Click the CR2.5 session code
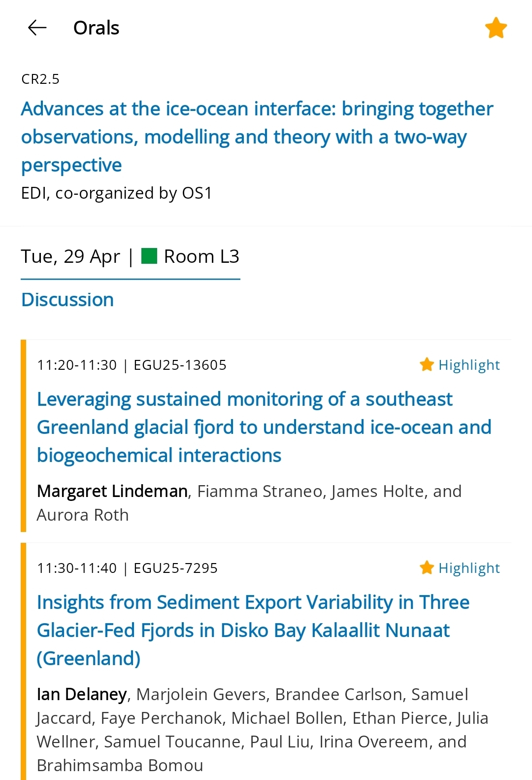Screen dimensions: 532x780 (40, 79)
